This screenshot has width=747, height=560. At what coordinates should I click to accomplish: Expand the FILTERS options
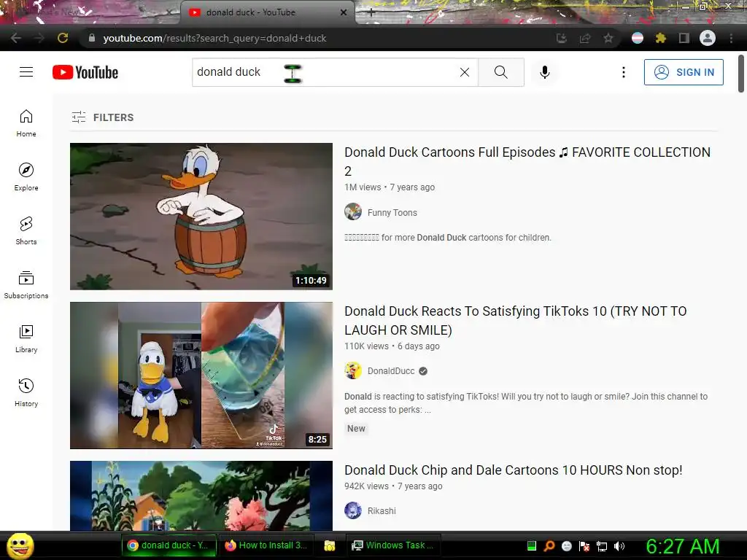[102, 117]
